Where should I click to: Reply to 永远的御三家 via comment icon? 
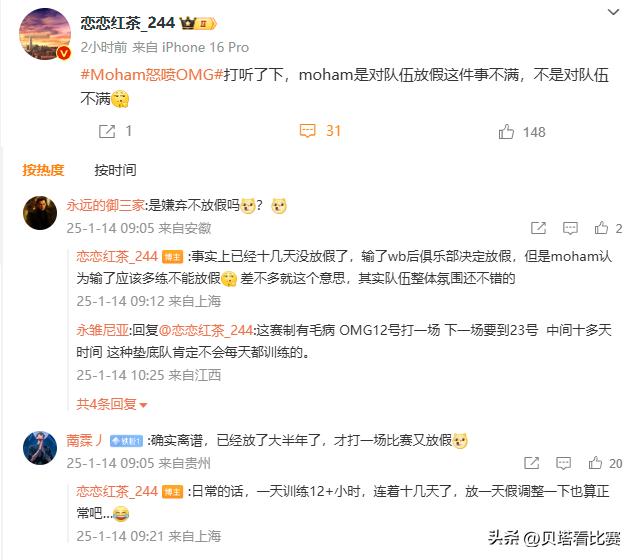coord(570,228)
